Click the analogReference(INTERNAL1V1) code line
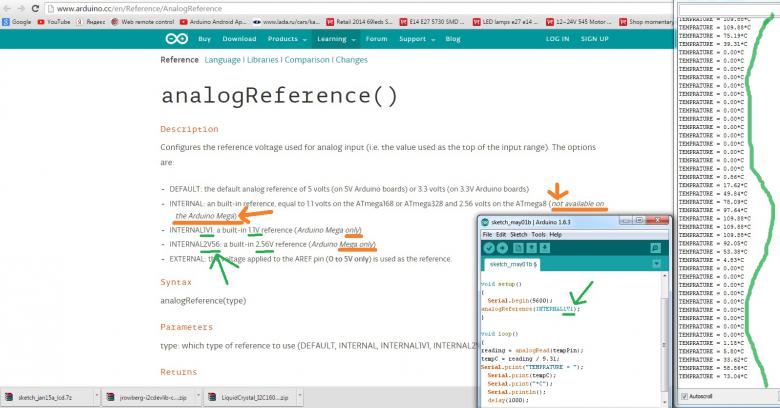 [x=531, y=309]
